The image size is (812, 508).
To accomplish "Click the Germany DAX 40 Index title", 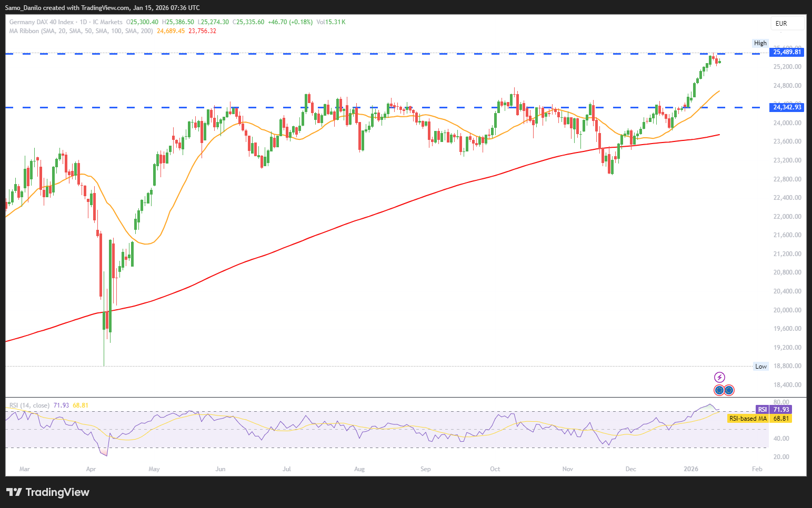I will coord(42,22).
